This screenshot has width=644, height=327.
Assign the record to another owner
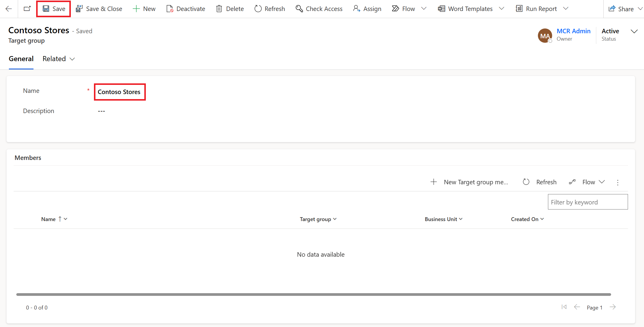tap(367, 9)
